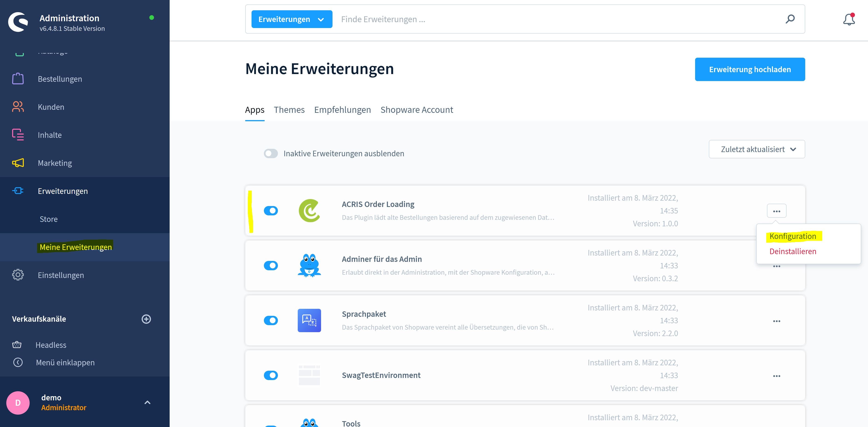
Task: Add a sales channel plus icon
Action: pos(146,319)
